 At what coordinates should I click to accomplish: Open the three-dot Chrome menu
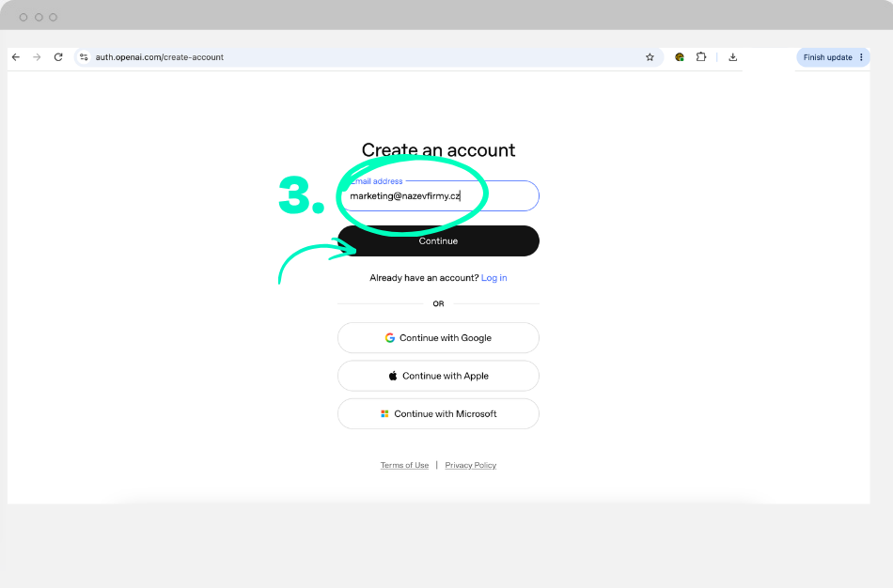(x=861, y=57)
